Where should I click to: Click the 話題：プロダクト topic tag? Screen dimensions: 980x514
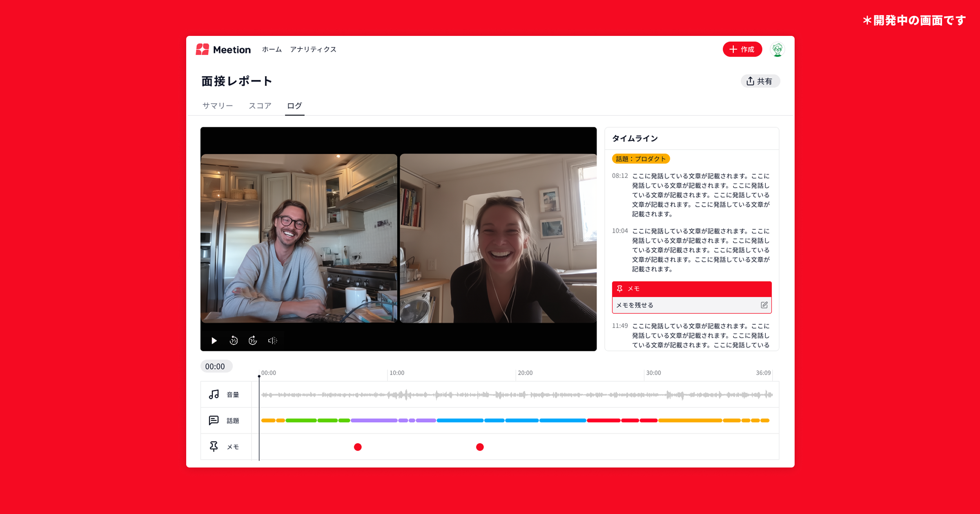[x=641, y=159]
